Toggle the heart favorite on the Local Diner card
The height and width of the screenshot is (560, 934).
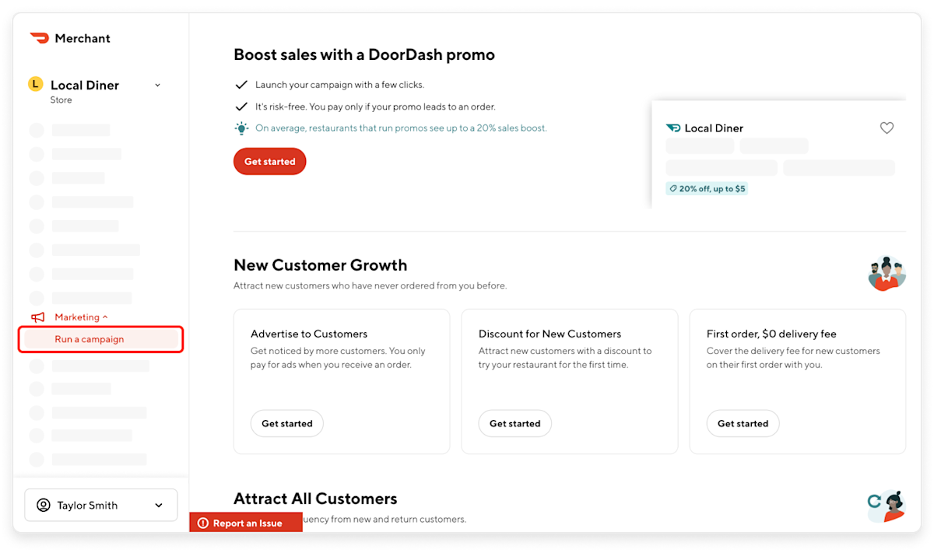(887, 128)
